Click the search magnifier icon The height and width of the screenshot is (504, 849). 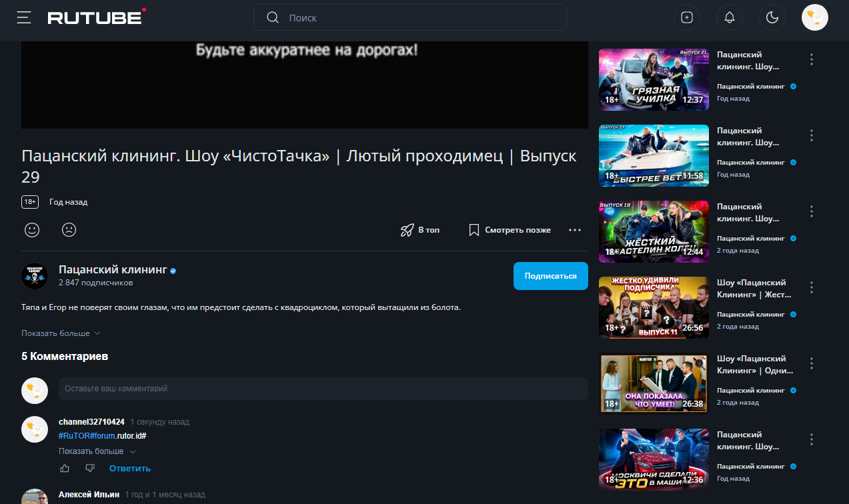point(272,17)
